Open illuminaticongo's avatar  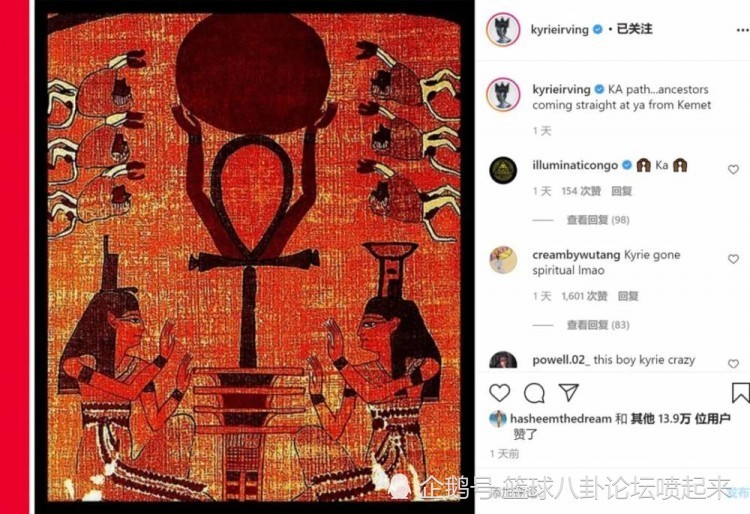[503, 170]
